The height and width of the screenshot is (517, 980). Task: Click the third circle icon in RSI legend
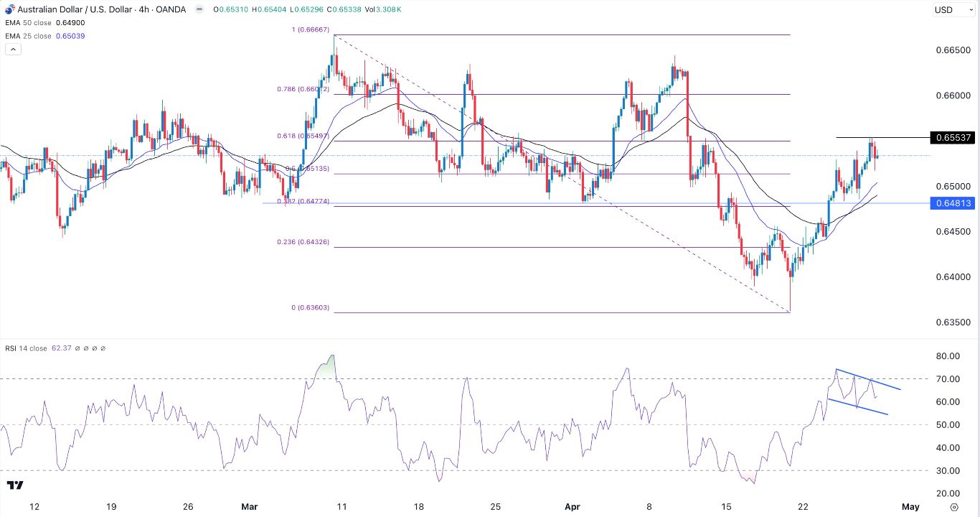point(95,348)
